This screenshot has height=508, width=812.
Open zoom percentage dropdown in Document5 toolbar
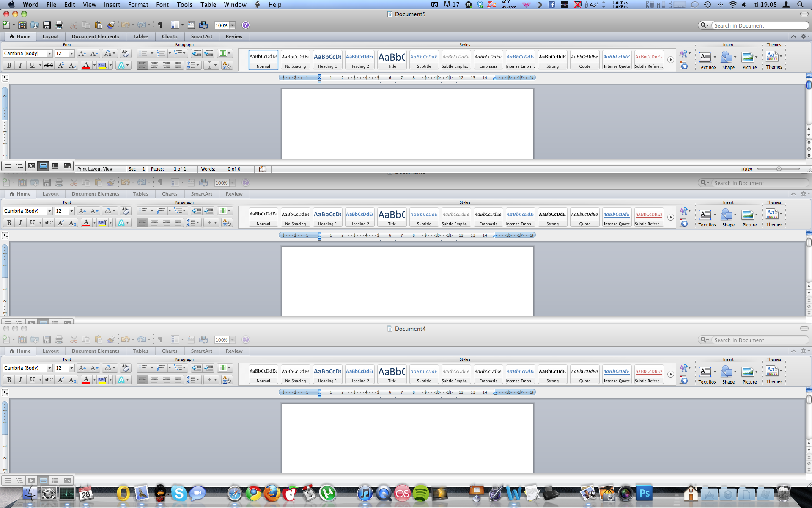(x=232, y=25)
